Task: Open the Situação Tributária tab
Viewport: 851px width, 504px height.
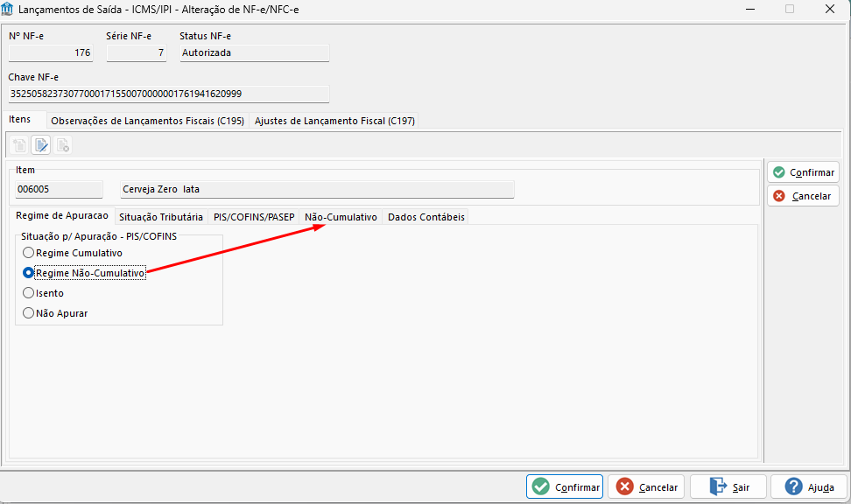Action: (161, 217)
